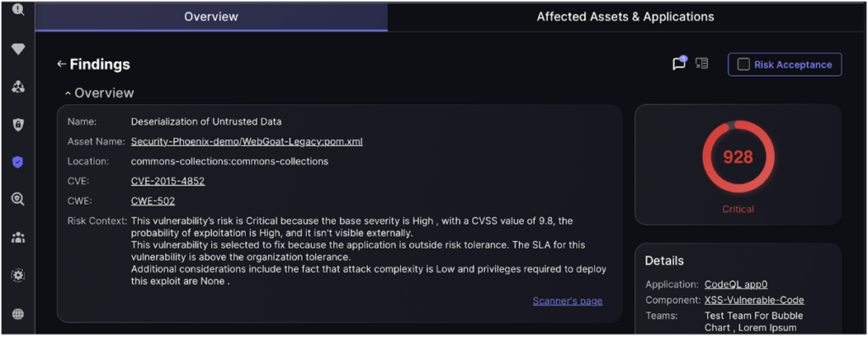Click the export sheet icon

(702, 64)
